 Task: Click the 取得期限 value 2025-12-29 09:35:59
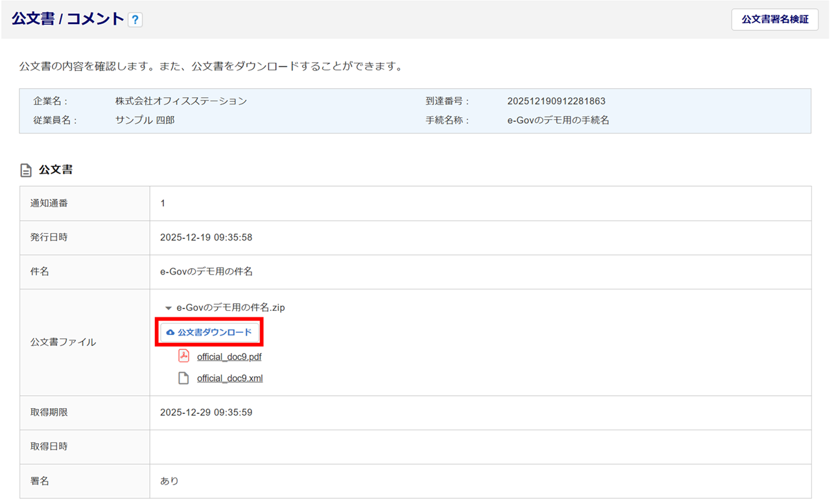[x=206, y=412]
